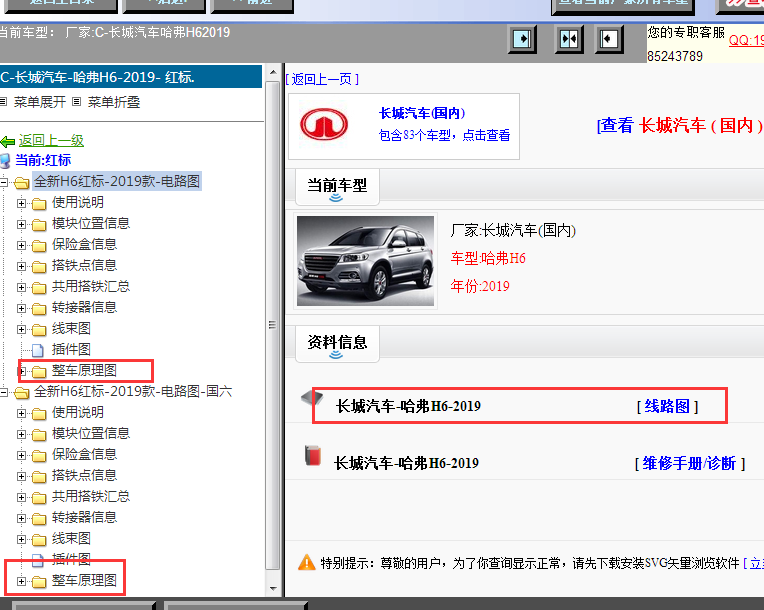Click 菜单展开 to expand all menus
The image size is (764, 610).
(39, 102)
